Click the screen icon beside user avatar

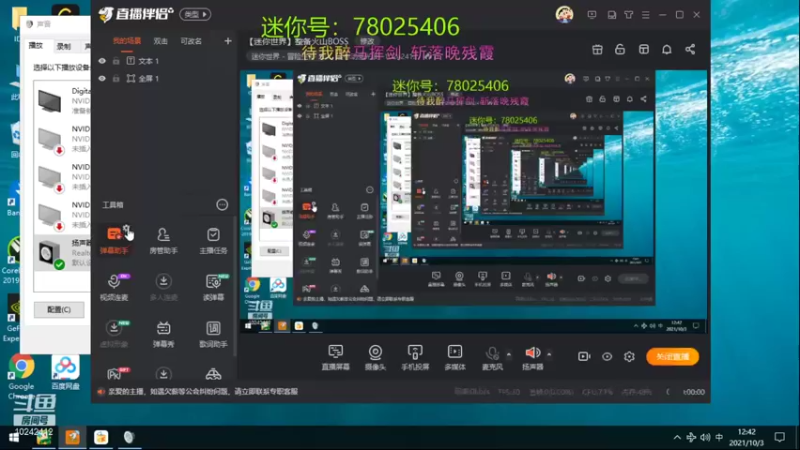click(x=592, y=15)
